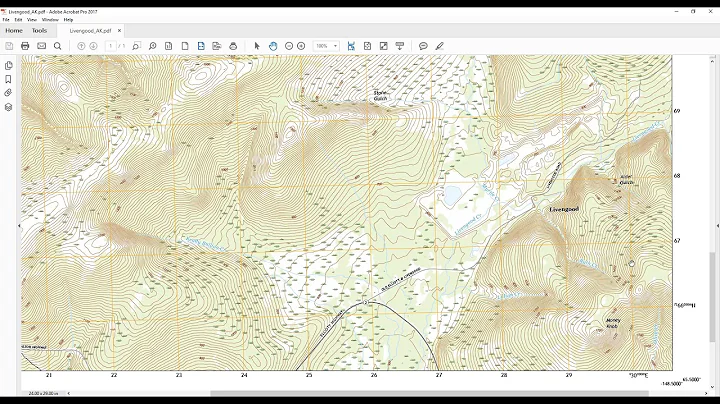Click the dynamic zoom magnifier icon
The image size is (720, 404).
tap(152, 46)
